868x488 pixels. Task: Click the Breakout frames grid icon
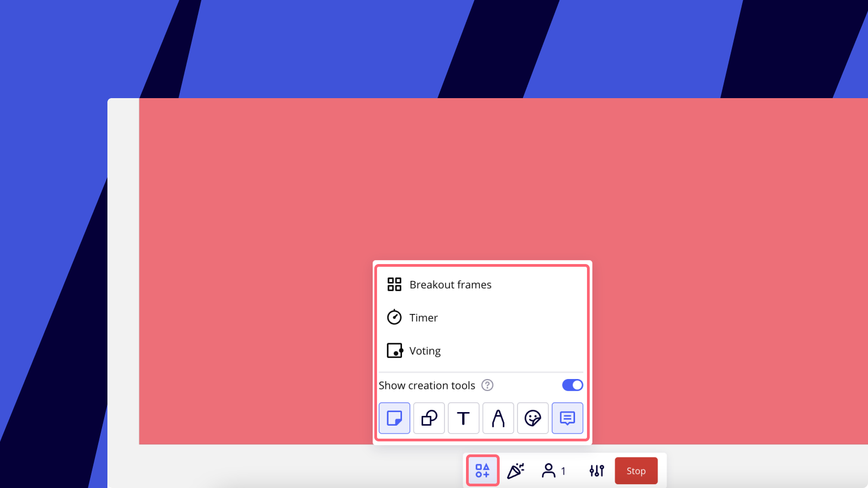(394, 284)
